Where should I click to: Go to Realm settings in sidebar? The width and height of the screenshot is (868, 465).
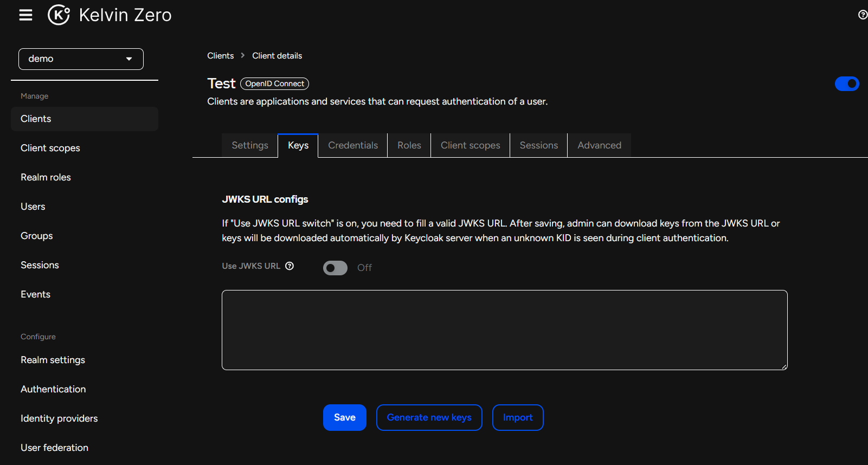click(53, 360)
